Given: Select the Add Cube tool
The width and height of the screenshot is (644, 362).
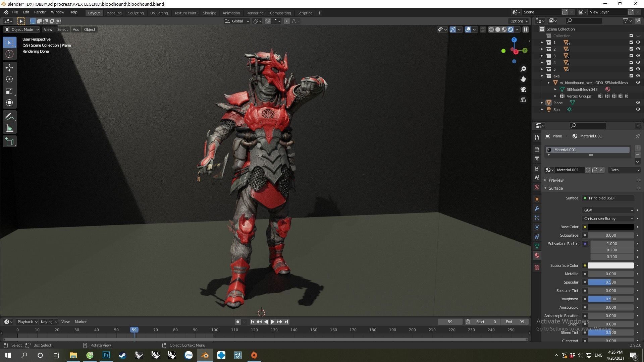Looking at the screenshot, I should tap(9, 141).
